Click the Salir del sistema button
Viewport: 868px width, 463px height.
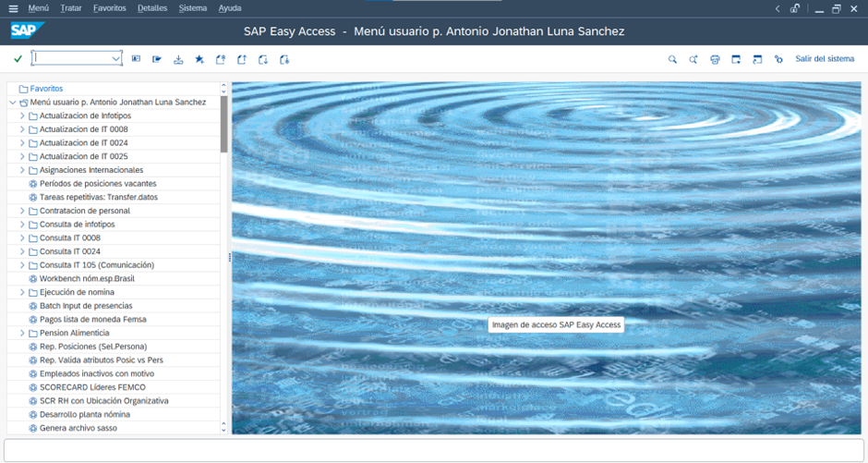(x=825, y=59)
